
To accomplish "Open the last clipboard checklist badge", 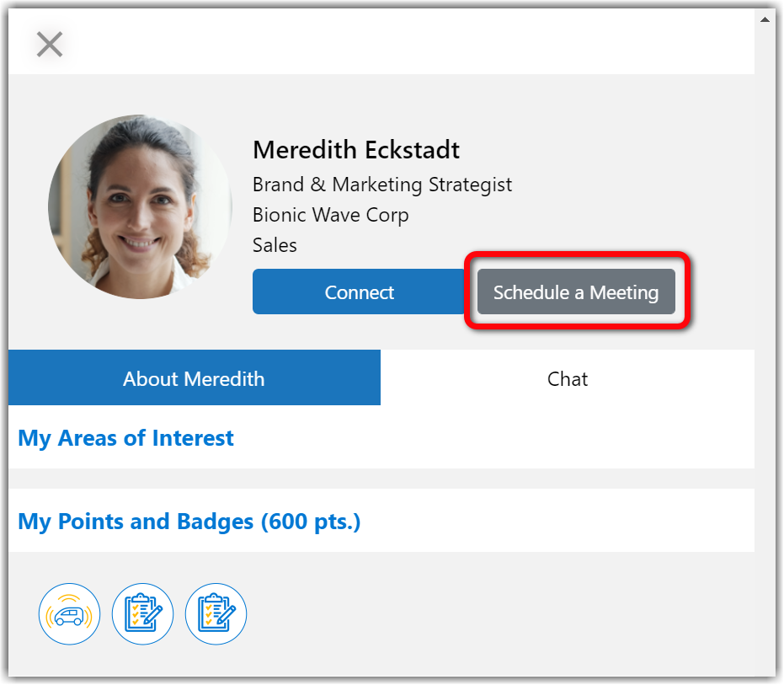I will [x=216, y=614].
